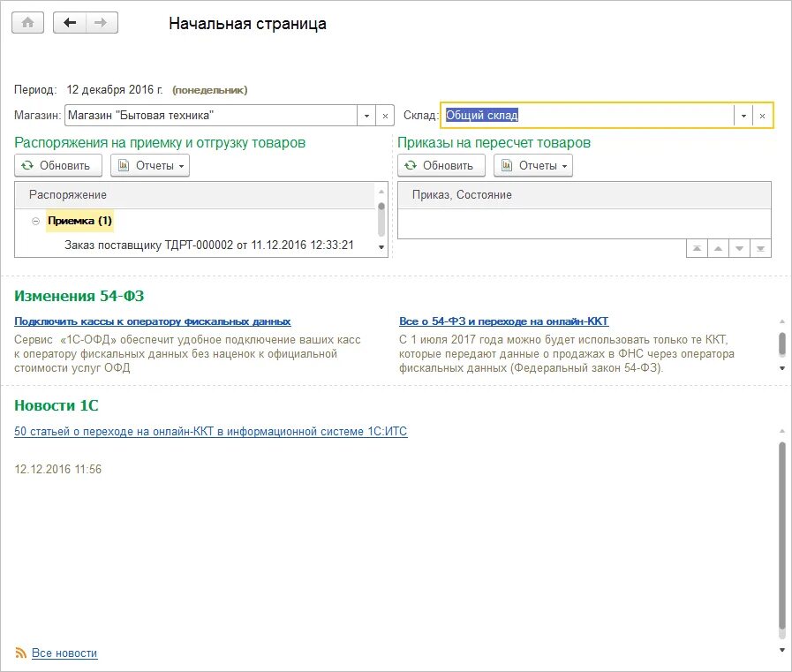Viewport: 792px width, 672px height.
Task: Navigate forward with the right arrow
Action: pyautogui.click(x=102, y=23)
